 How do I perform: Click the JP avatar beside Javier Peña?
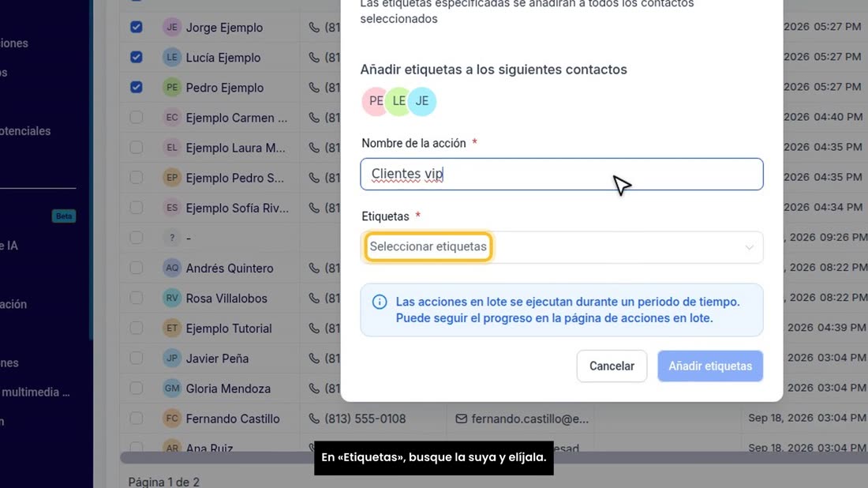pyautogui.click(x=172, y=358)
